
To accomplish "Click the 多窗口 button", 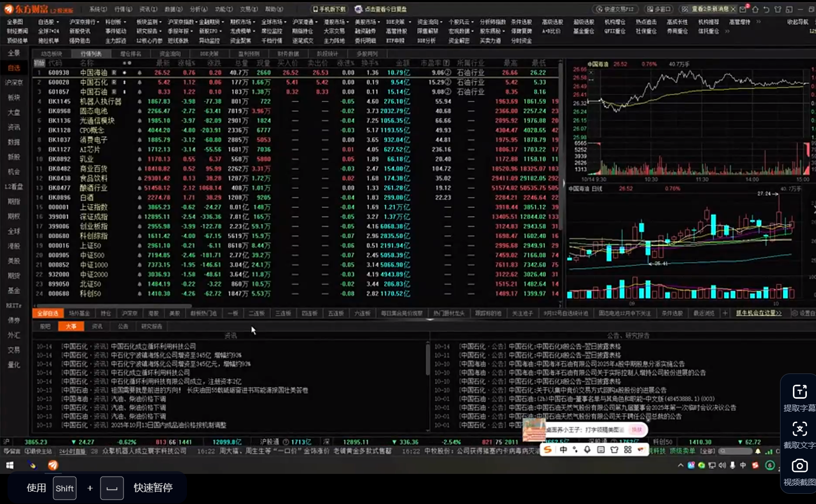I will pos(659,9).
